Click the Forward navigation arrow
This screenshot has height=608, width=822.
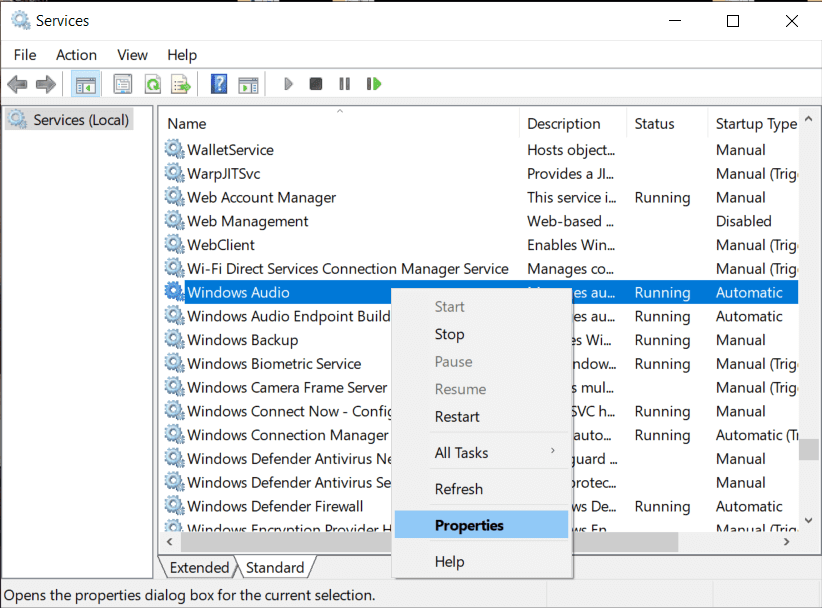(47, 83)
